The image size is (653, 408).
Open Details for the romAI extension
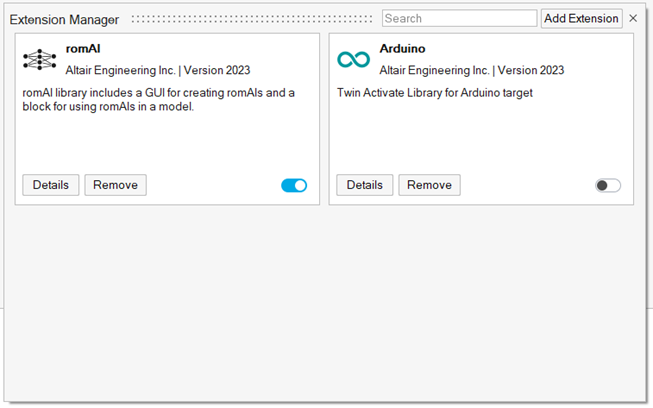pos(51,185)
